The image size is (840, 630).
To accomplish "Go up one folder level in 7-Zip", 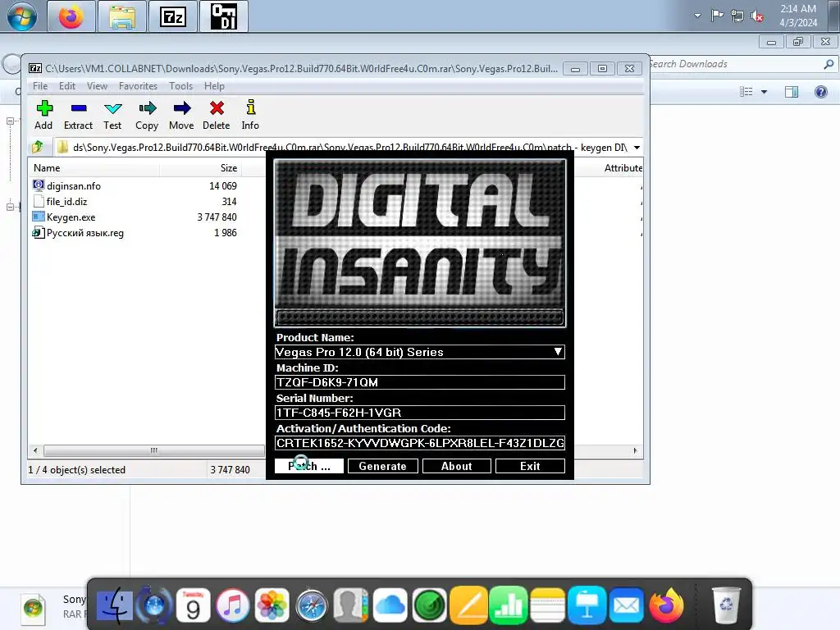I will pos(38,147).
